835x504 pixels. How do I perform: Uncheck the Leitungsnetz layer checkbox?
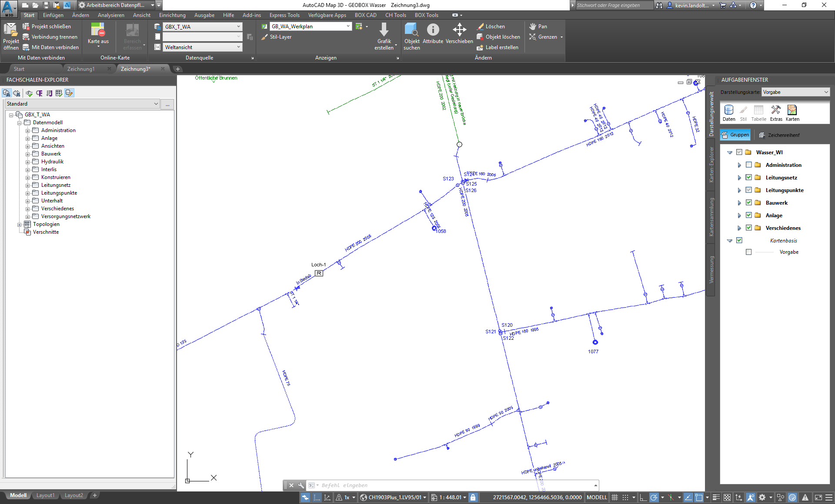748,177
